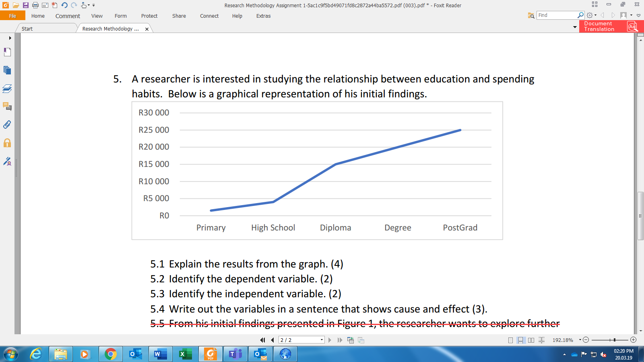644x362 pixels.
Task: Click the Print icon in quick access toolbar
Action: click(35, 5)
